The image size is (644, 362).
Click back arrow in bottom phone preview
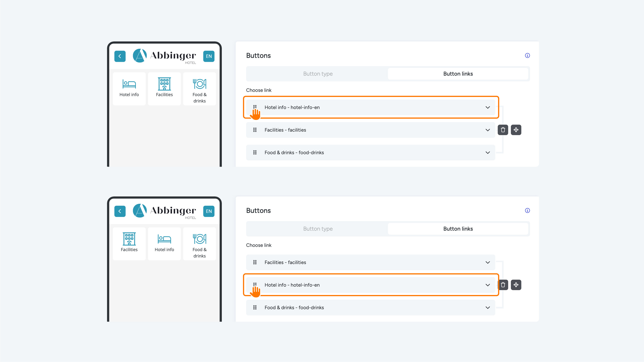click(120, 211)
